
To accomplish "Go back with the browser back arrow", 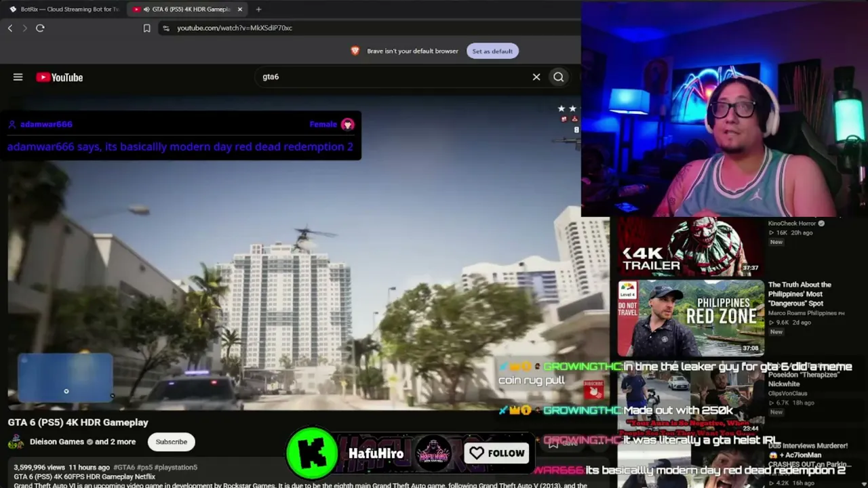I will click(10, 28).
